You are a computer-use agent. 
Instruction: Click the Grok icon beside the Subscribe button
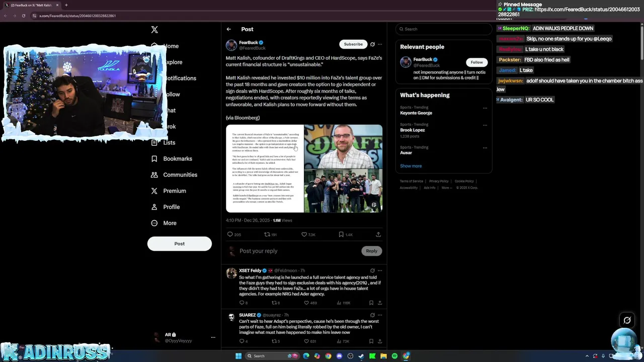tap(372, 44)
